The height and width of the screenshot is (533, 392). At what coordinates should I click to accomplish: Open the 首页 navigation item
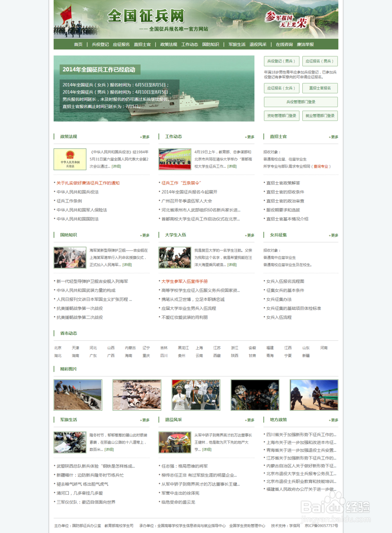(x=78, y=44)
